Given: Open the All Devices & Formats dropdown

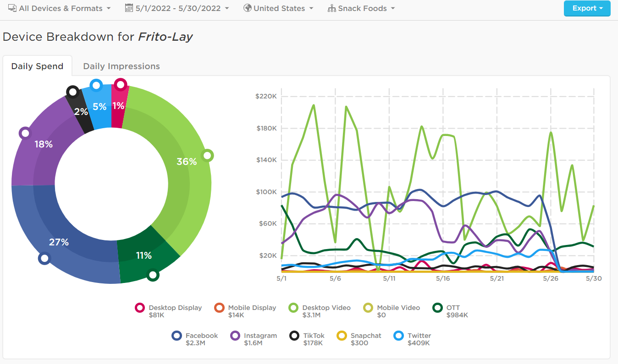Looking at the screenshot, I should (60, 8).
